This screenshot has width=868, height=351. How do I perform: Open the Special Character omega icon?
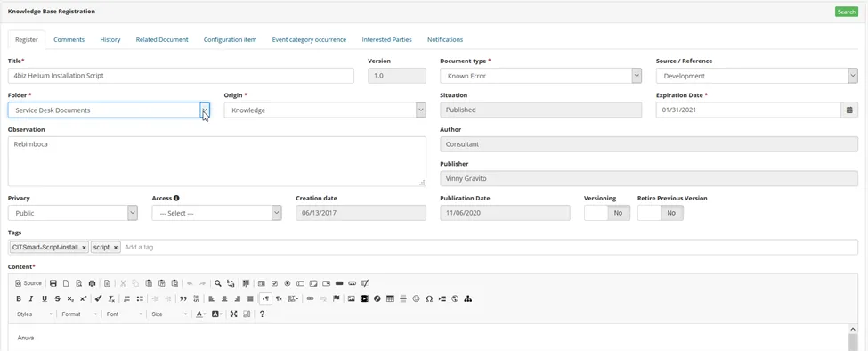(429, 298)
